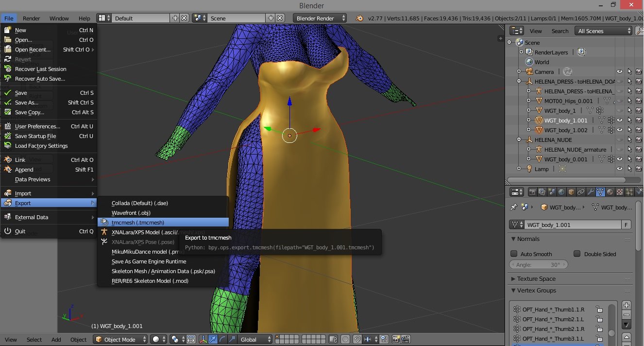Open the Import submenu
Viewport: 644px width, 346px height.
tap(49, 193)
